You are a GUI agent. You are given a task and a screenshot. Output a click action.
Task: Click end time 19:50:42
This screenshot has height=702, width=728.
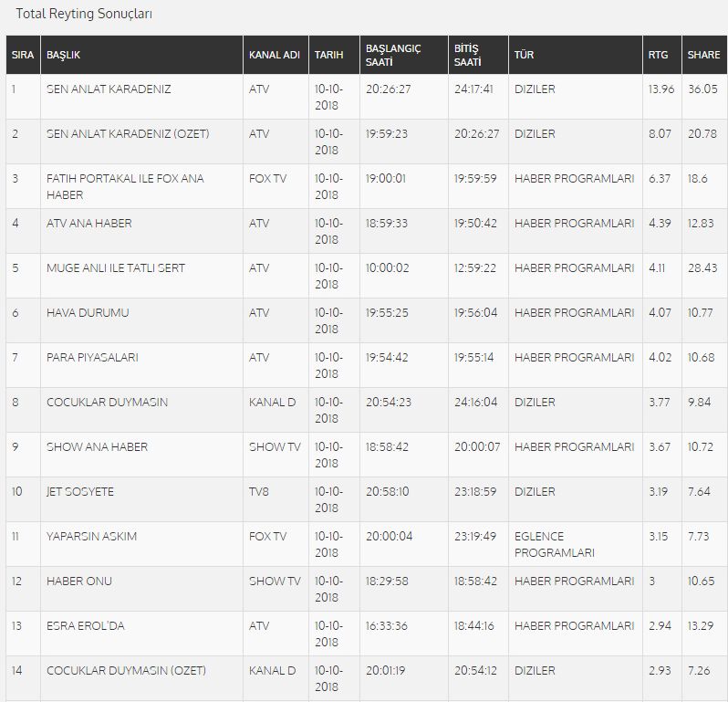475,224
